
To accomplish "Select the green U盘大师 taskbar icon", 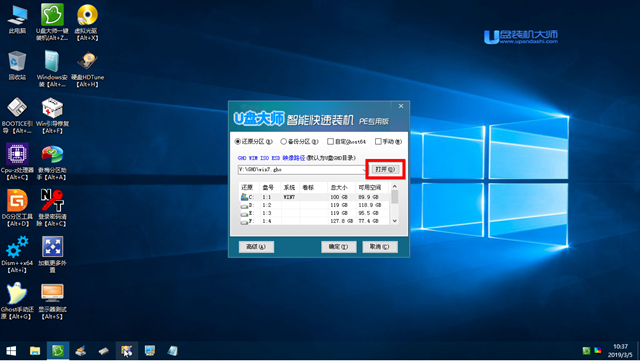I will coord(58,351).
